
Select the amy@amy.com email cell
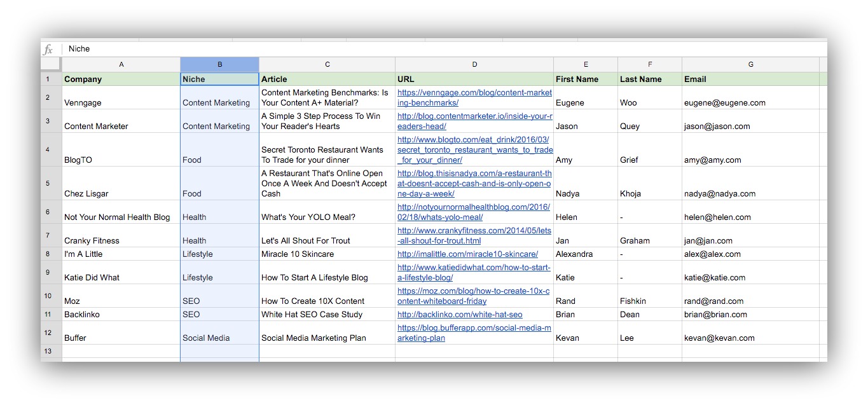point(751,150)
